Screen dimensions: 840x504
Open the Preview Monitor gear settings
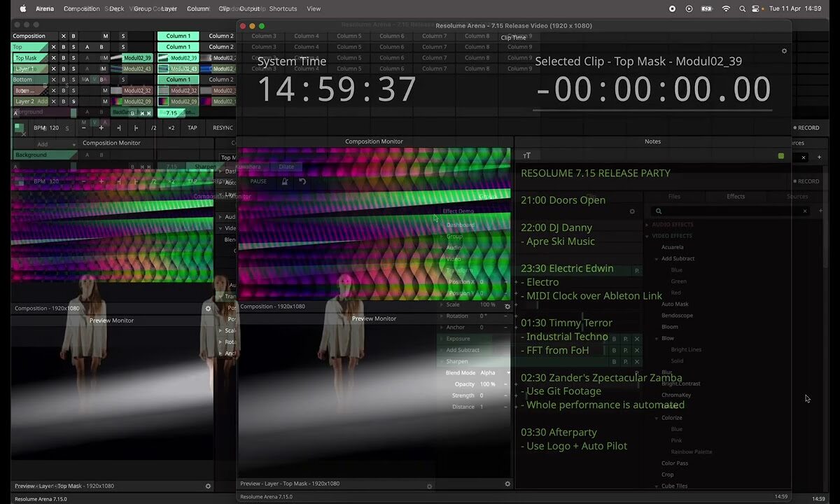point(507,484)
